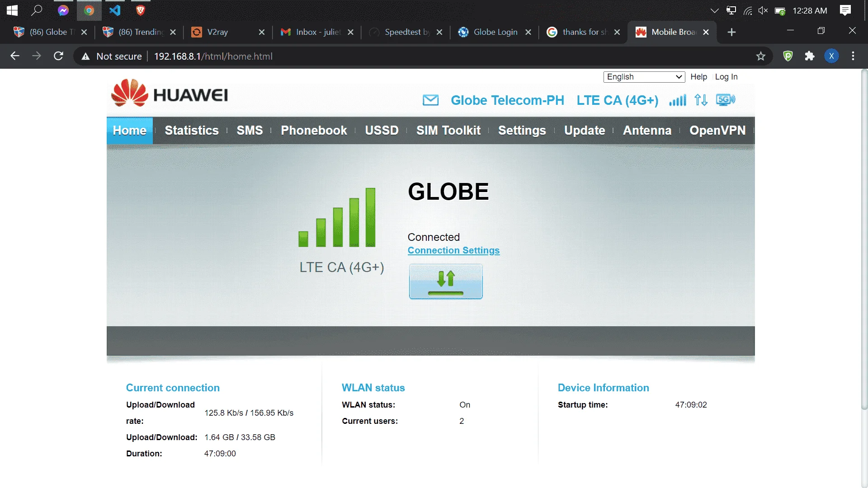The width and height of the screenshot is (868, 488).
Task: Open the Connection Settings link
Action: pyautogui.click(x=453, y=250)
